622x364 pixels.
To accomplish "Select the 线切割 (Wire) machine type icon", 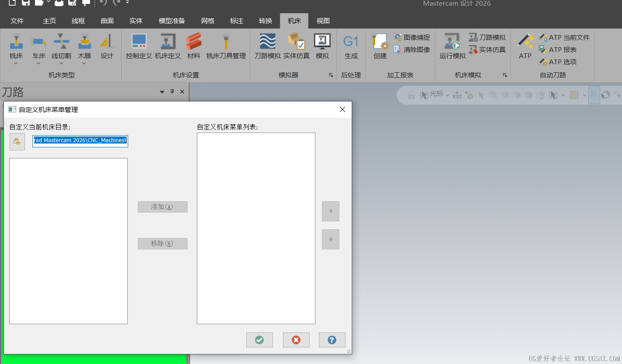I will coord(62,42).
